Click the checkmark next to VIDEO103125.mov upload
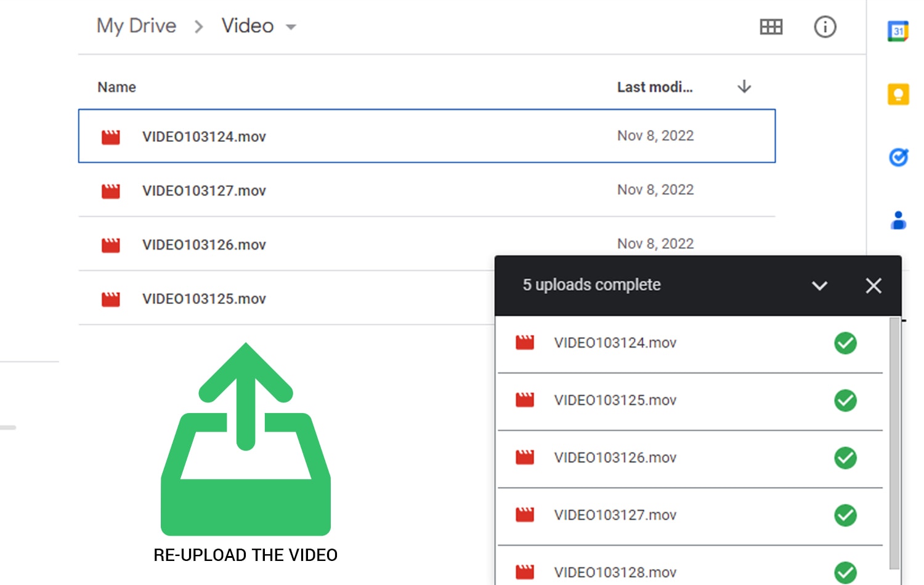 coord(845,401)
